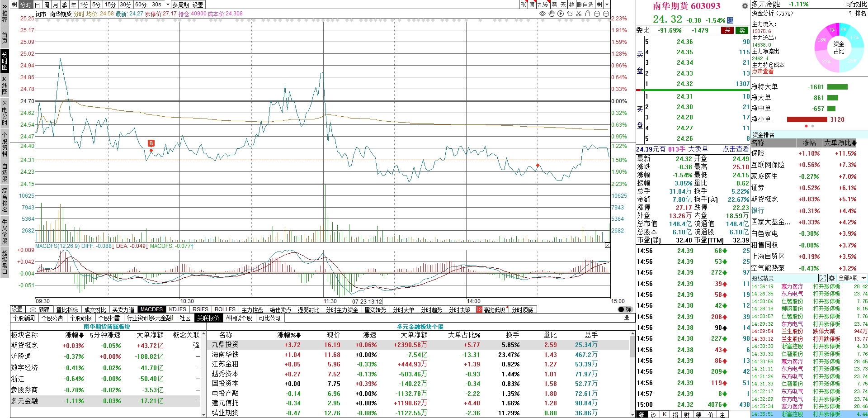
Task: Open the 关联报价 tab
Action: point(208,318)
